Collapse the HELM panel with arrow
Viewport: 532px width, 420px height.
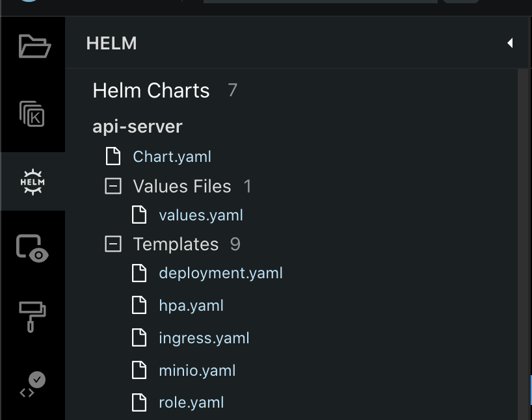coord(510,43)
